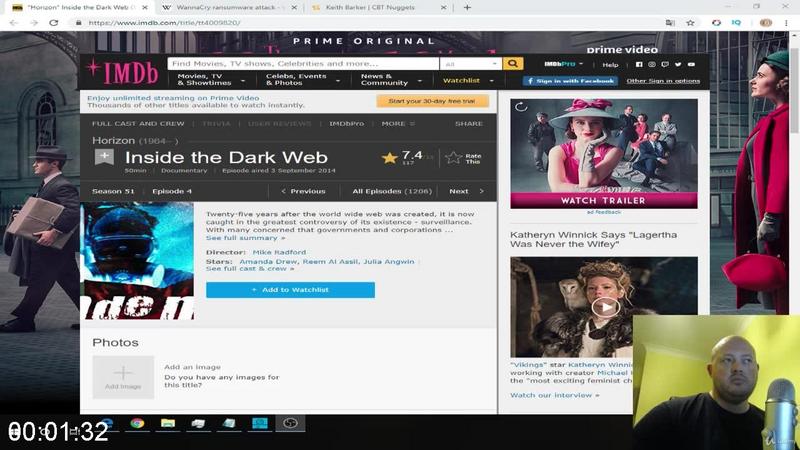This screenshot has width=800, height=450.
Task: Click the Add Image plus placeholder
Action: pos(123,377)
